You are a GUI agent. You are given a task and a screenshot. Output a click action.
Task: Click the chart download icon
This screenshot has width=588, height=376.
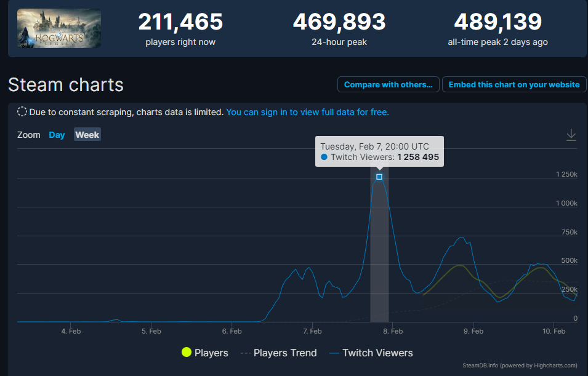(571, 135)
